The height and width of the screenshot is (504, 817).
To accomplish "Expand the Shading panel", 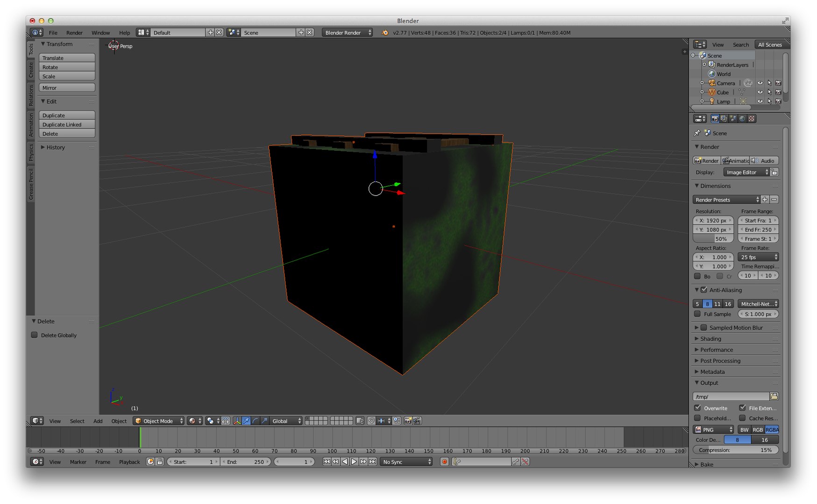I will pos(710,339).
